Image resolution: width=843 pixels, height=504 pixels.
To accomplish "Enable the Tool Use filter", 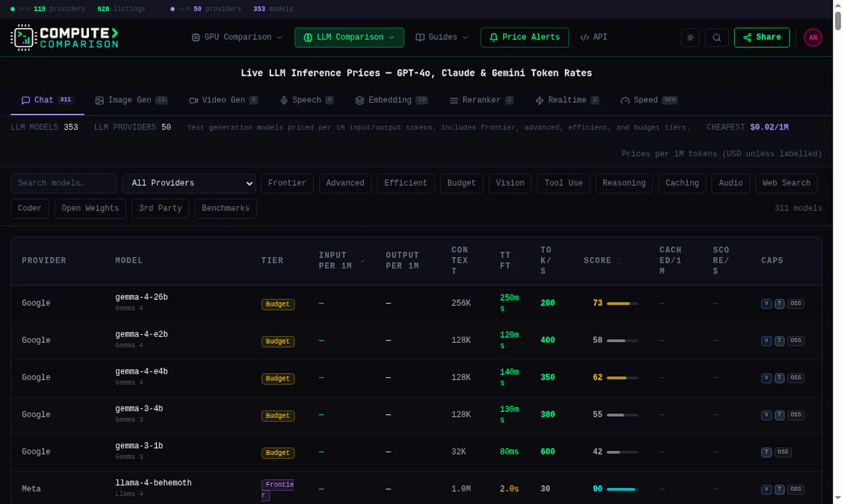I will point(564,183).
